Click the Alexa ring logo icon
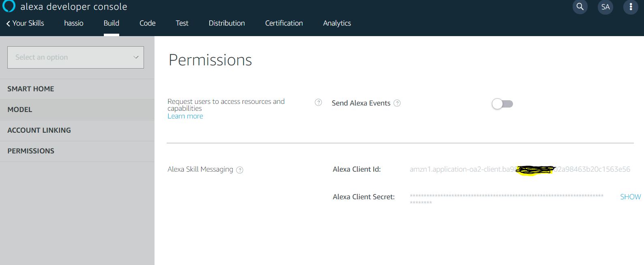This screenshot has width=644, height=265. (x=9, y=6)
